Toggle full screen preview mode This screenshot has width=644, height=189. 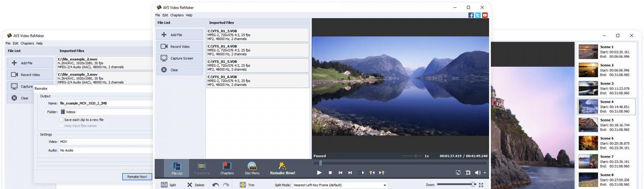[x=458, y=173]
